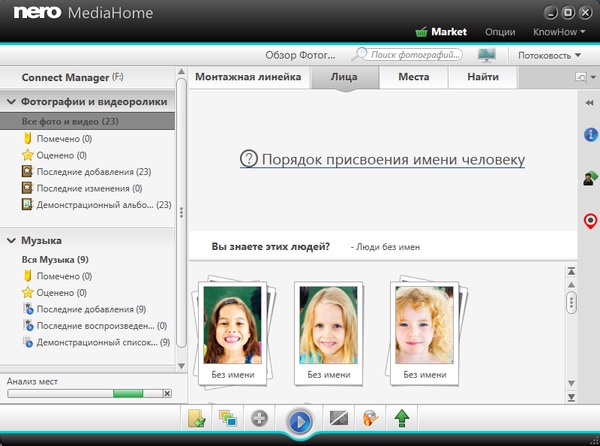Open 'Порядок присвоения имени человеку' help link
Screen dimensions: 600x446
[x=383, y=159]
